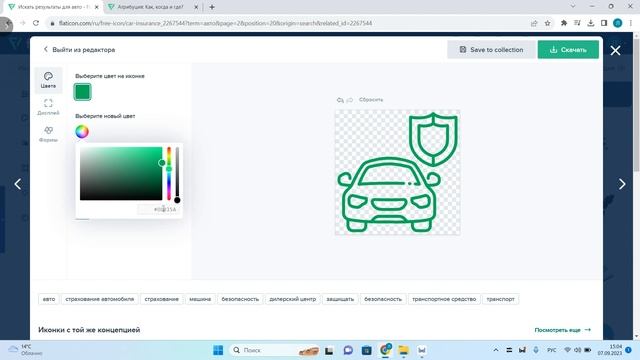640x360 pixels.
Task: Click Выйти из редактора back link
Action: (x=80, y=50)
